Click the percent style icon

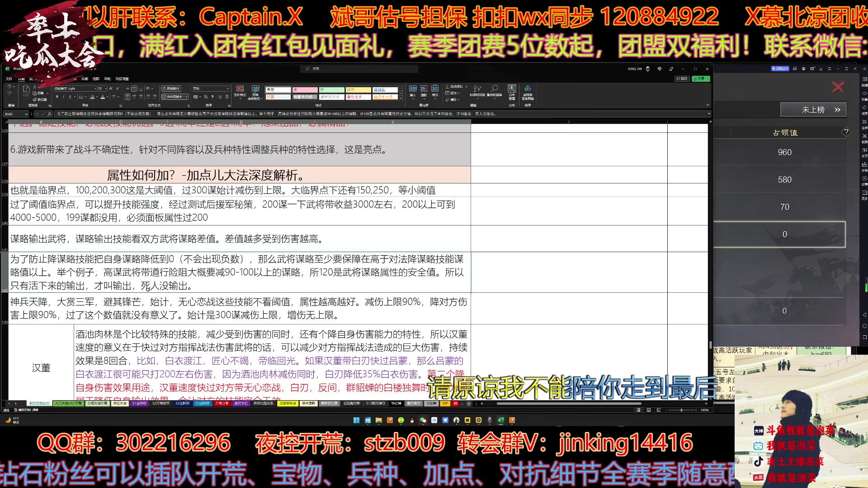point(206,97)
